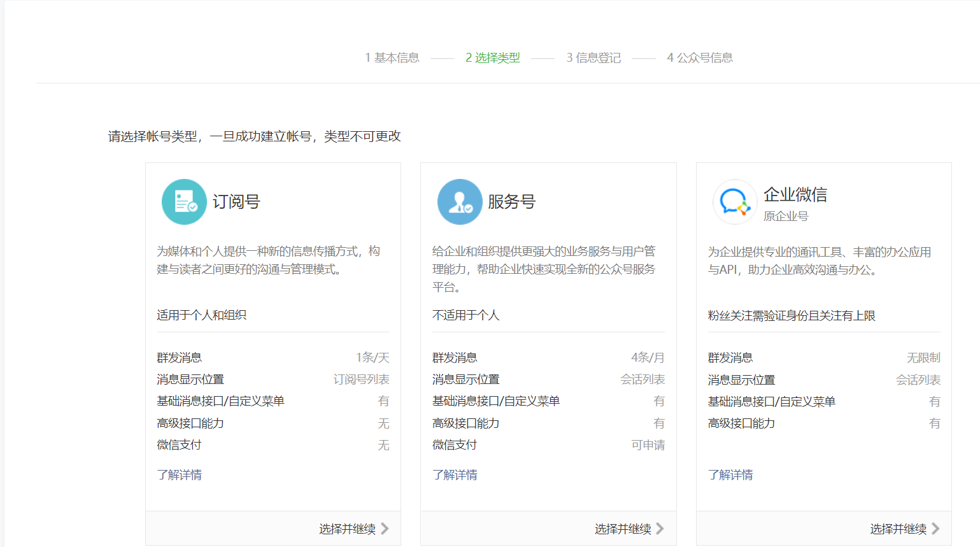
Task: Open step 1 基本信息
Action: [x=392, y=57]
